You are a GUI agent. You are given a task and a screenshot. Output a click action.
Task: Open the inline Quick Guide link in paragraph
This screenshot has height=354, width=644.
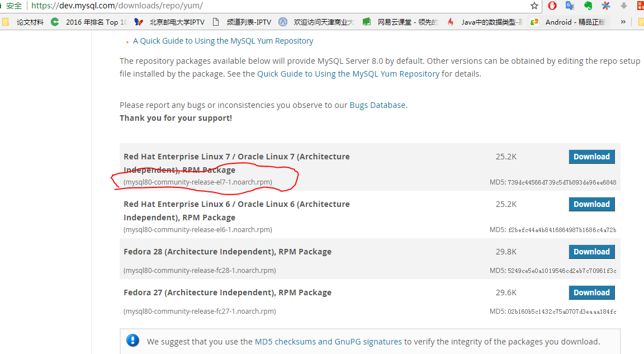[x=348, y=74]
